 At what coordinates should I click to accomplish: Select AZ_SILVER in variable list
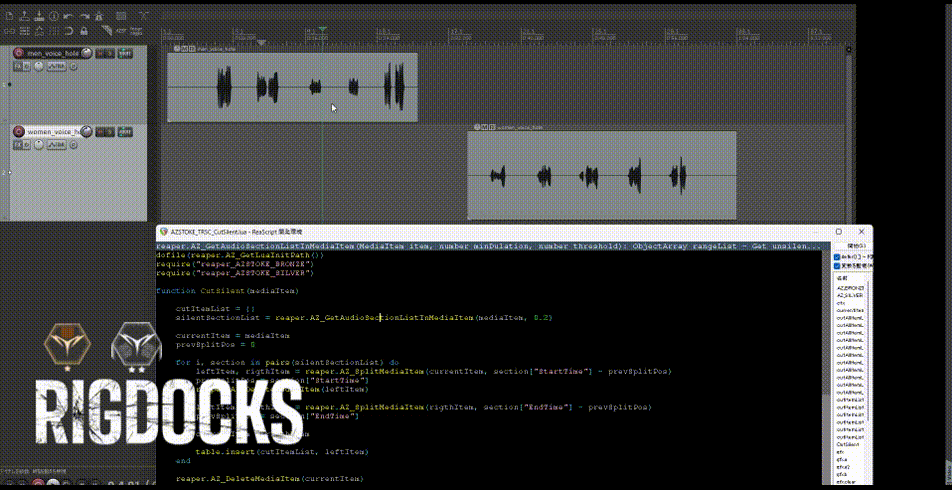coord(850,294)
